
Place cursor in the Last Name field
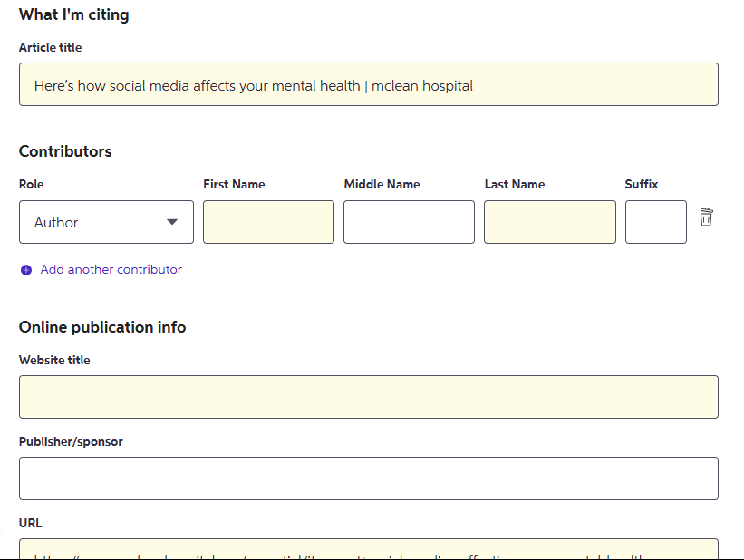point(549,221)
